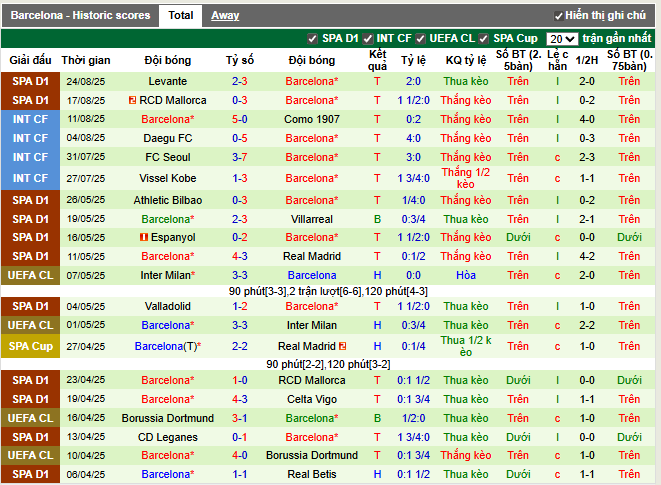Click red card icon beside Espanyol
Viewport: 661px width, 485px height.
144,237
